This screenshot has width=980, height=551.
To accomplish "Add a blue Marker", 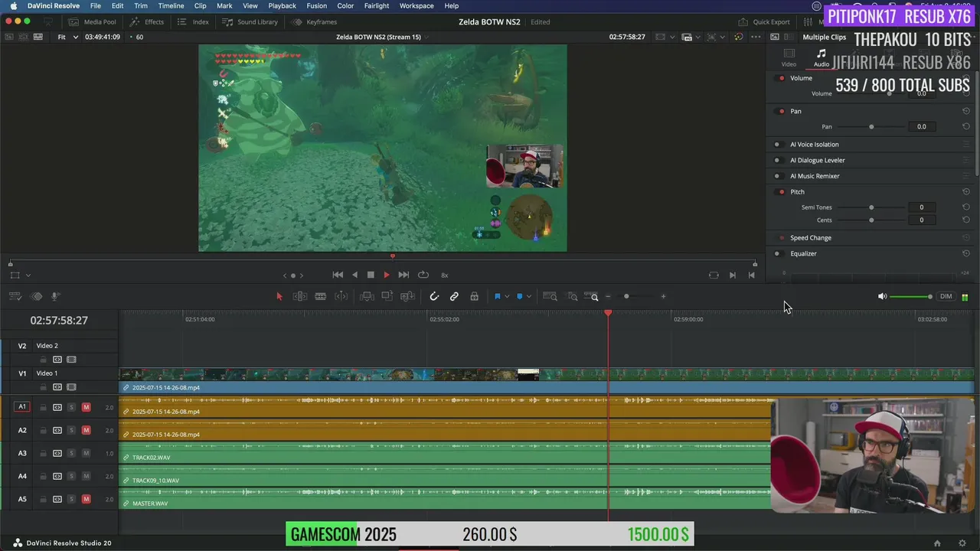I will pos(520,296).
